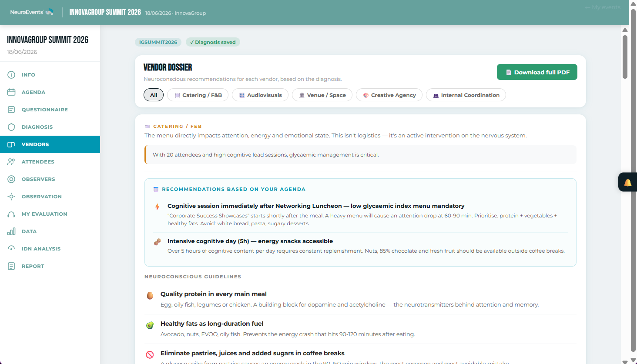Click the My Evaluation headphones icon
This screenshot has width=637, height=364.
point(11,214)
